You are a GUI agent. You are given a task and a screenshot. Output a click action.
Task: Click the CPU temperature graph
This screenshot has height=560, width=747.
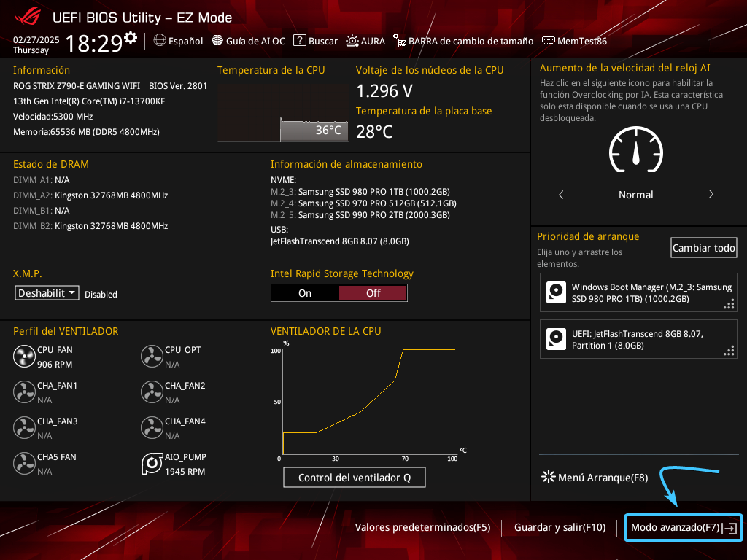[x=283, y=113]
